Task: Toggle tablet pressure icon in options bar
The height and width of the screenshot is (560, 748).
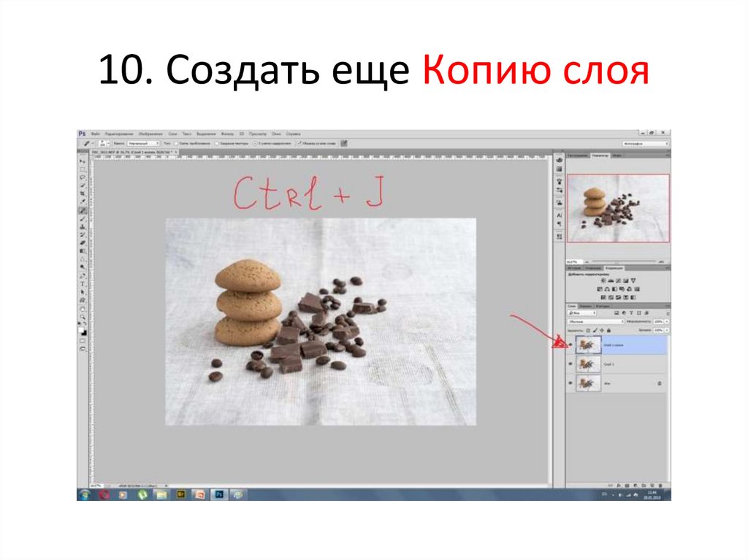Action: click(344, 143)
